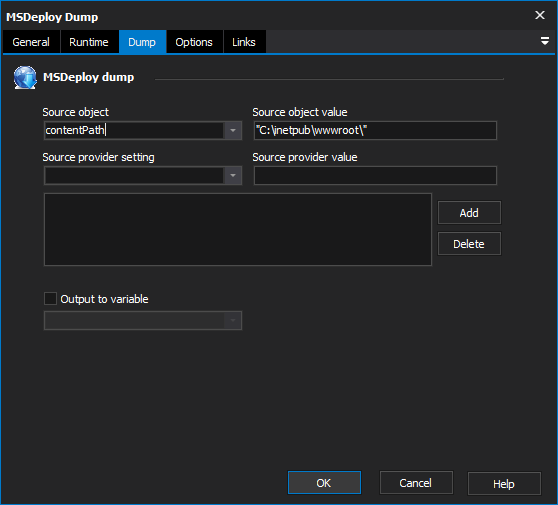Open Help for this dialog
The image size is (558, 505).
click(x=504, y=484)
